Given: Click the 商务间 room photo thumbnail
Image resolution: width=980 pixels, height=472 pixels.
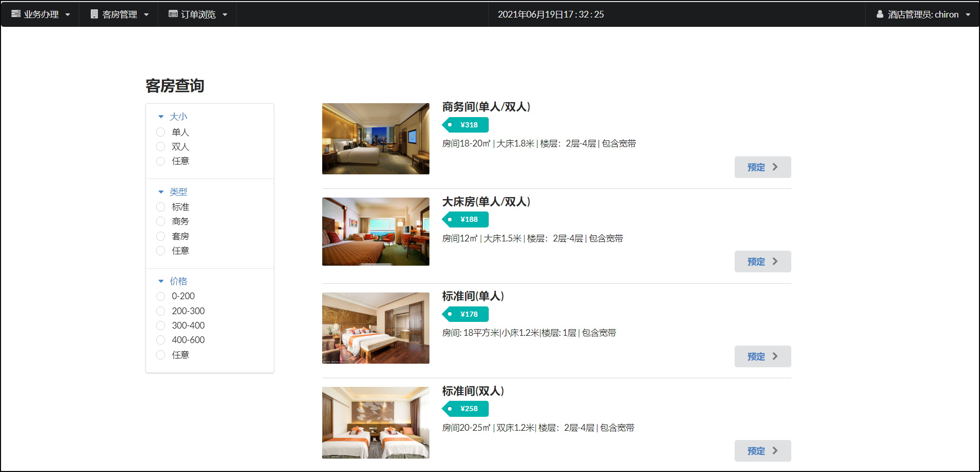Looking at the screenshot, I should (376, 139).
